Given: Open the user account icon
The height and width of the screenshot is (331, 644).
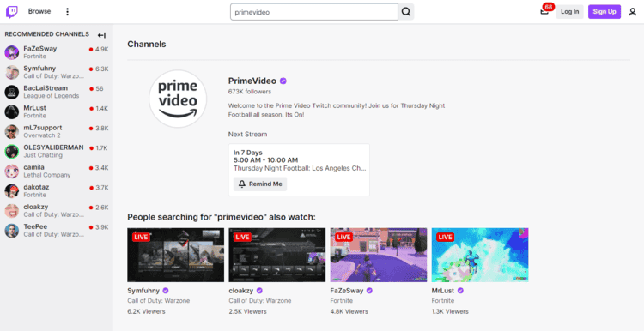Looking at the screenshot, I should [x=633, y=12].
